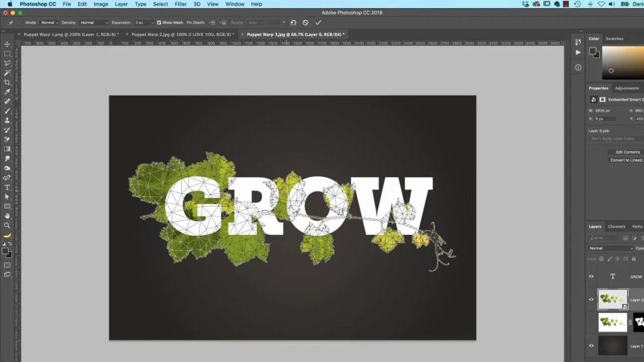Click foreground swatch in Color panel
Image resolution: width=644 pixels, height=362 pixels.
click(592, 51)
